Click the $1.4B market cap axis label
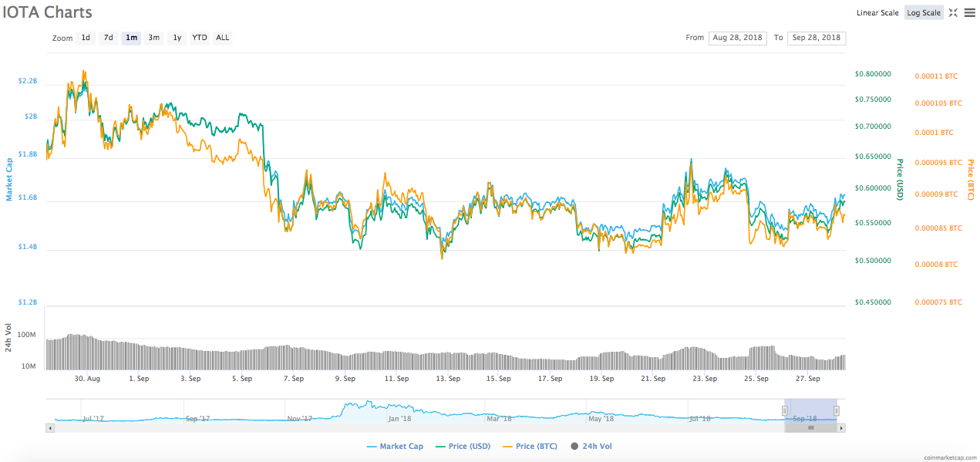 point(28,248)
